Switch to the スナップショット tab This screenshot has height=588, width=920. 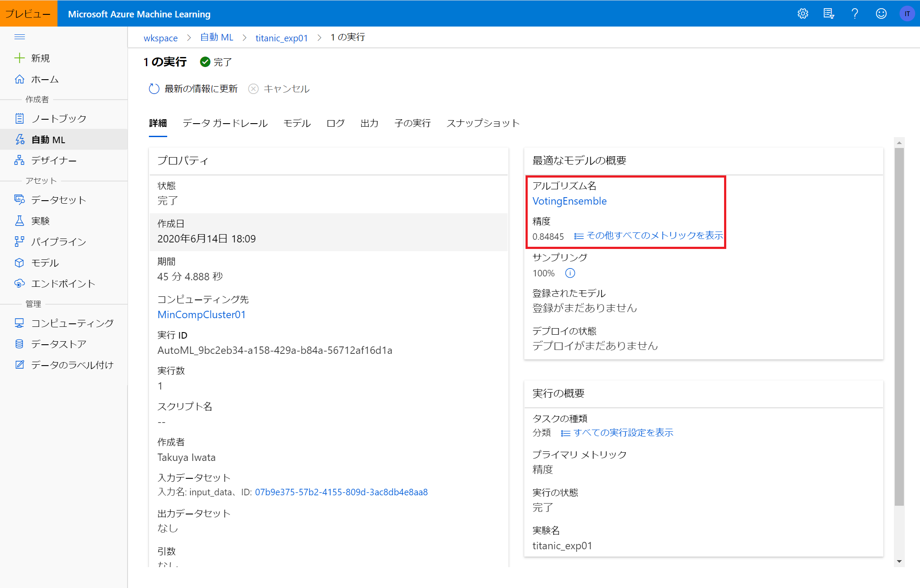pyautogui.click(x=482, y=123)
